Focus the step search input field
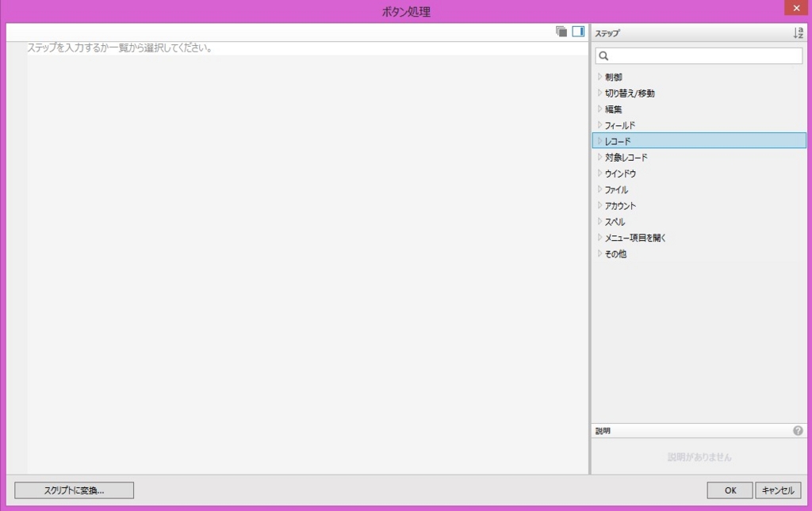Viewport: 812px width, 511px height. pos(699,56)
